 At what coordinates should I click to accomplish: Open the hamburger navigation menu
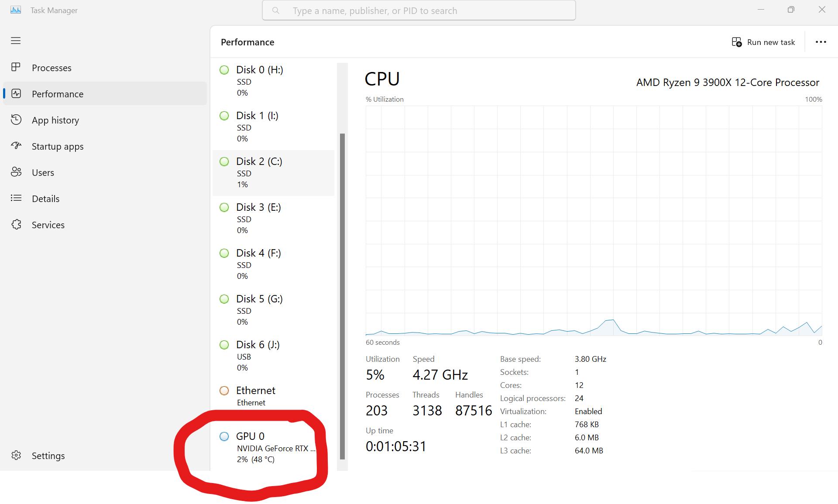pyautogui.click(x=16, y=41)
